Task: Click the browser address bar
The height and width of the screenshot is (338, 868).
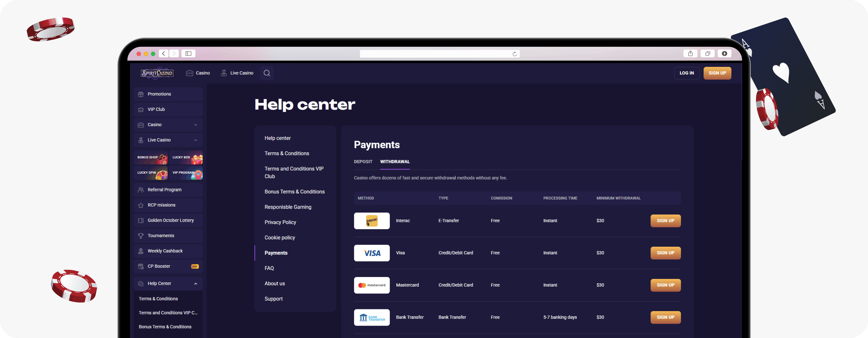Action: tap(439, 54)
